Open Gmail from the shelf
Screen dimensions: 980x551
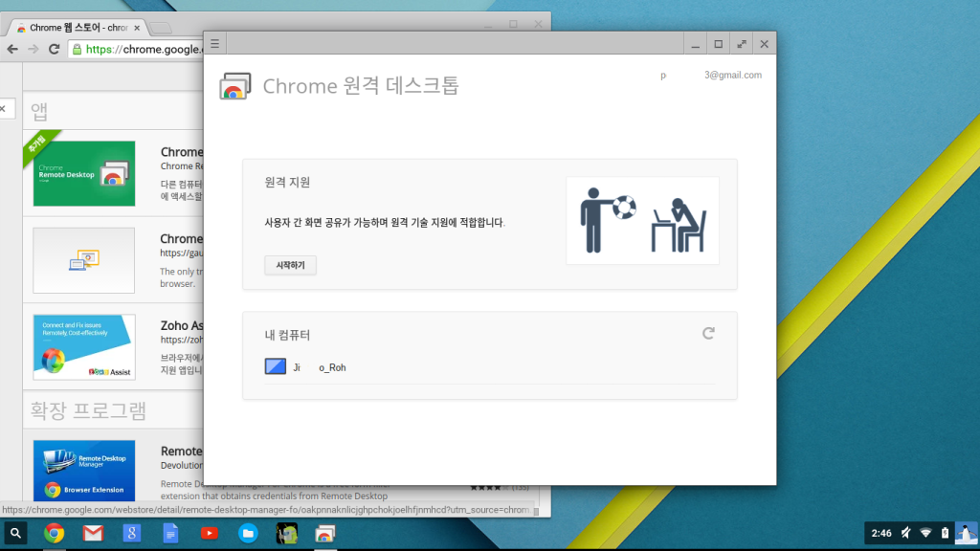(93, 534)
